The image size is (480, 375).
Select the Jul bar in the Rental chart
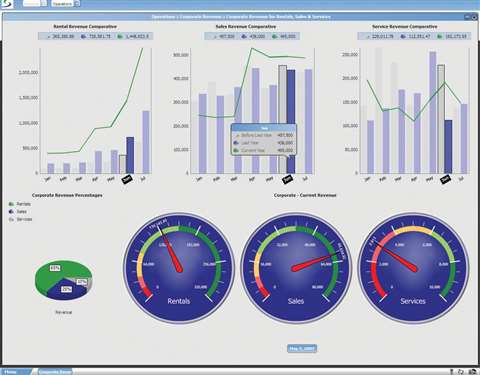146,142
